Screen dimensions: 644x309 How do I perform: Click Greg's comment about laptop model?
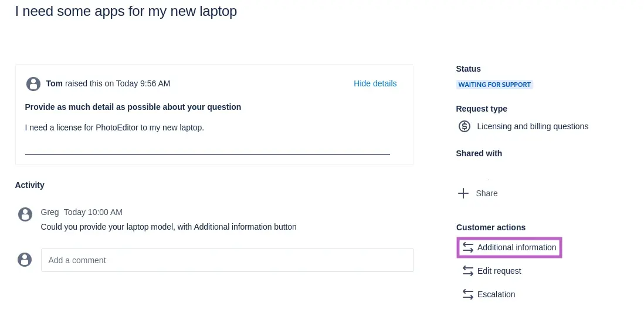168,227
